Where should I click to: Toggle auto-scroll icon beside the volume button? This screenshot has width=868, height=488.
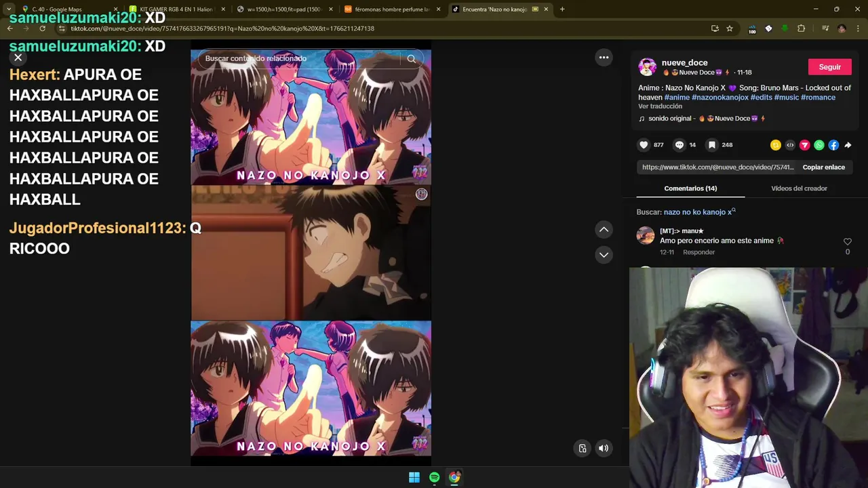point(583,448)
